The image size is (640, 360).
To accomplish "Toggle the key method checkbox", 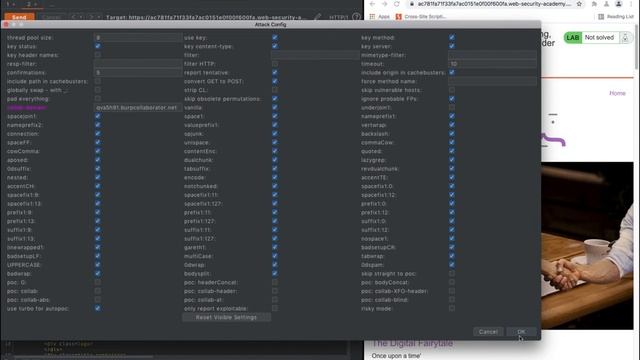I will (x=452, y=38).
